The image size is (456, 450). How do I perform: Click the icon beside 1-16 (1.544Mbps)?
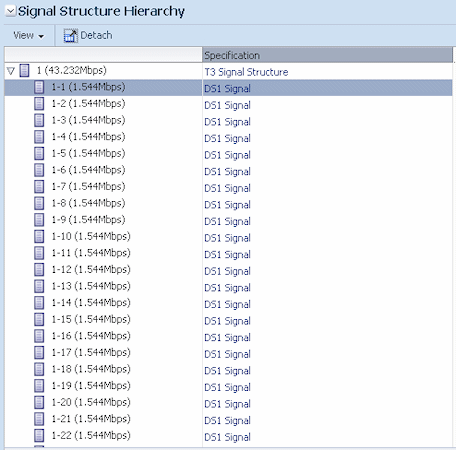pos(39,336)
